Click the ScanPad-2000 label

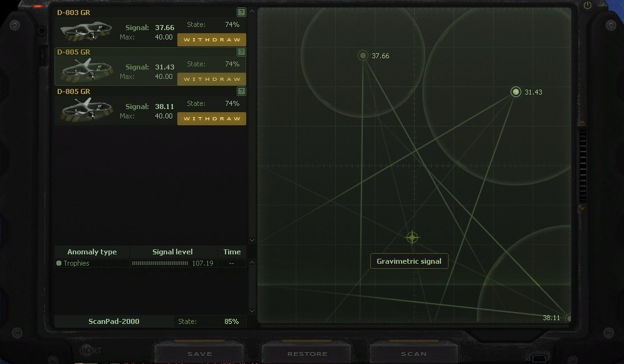114,321
